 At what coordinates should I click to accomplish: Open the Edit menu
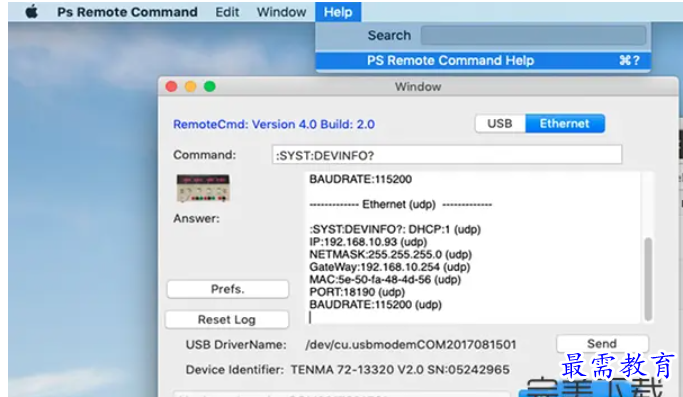[x=227, y=12]
